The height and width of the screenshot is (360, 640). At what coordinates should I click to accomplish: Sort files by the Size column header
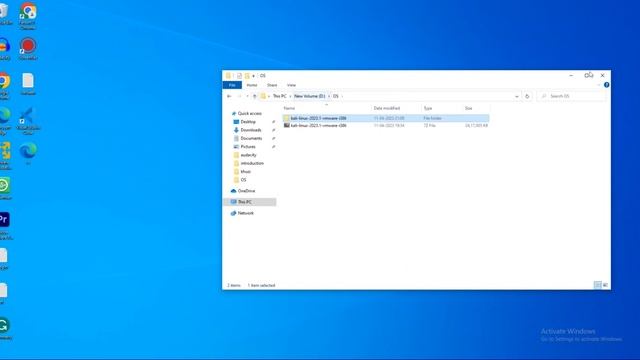pyautogui.click(x=469, y=108)
